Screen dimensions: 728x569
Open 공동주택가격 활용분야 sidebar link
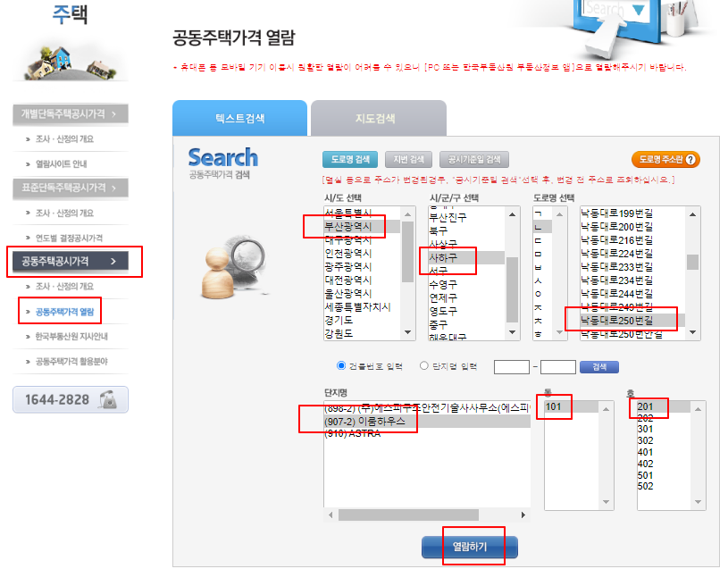pos(71,361)
